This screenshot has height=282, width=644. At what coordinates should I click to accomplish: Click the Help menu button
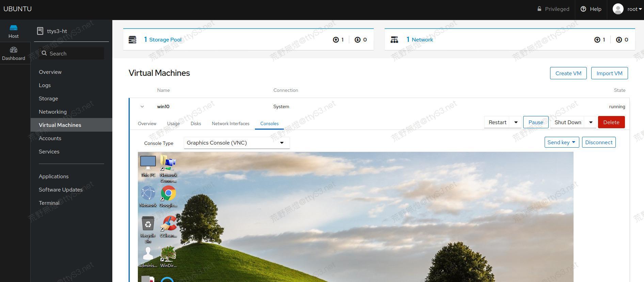pos(591,9)
